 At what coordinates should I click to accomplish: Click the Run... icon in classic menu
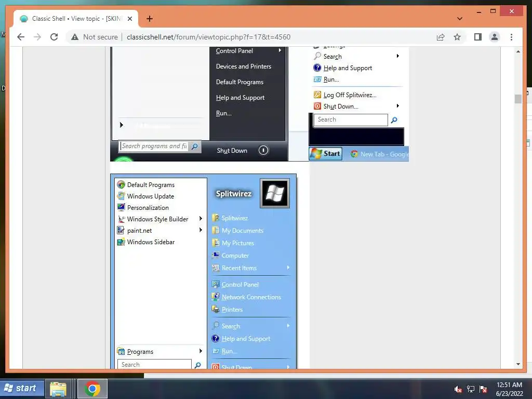pyautogui.click(x=317, y=79)
